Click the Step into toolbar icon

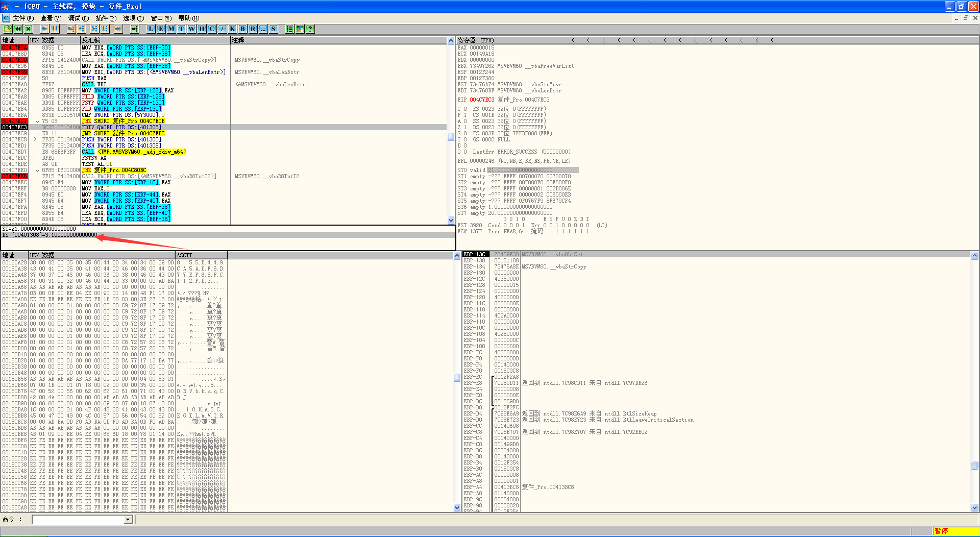click(x=71, y=29)
